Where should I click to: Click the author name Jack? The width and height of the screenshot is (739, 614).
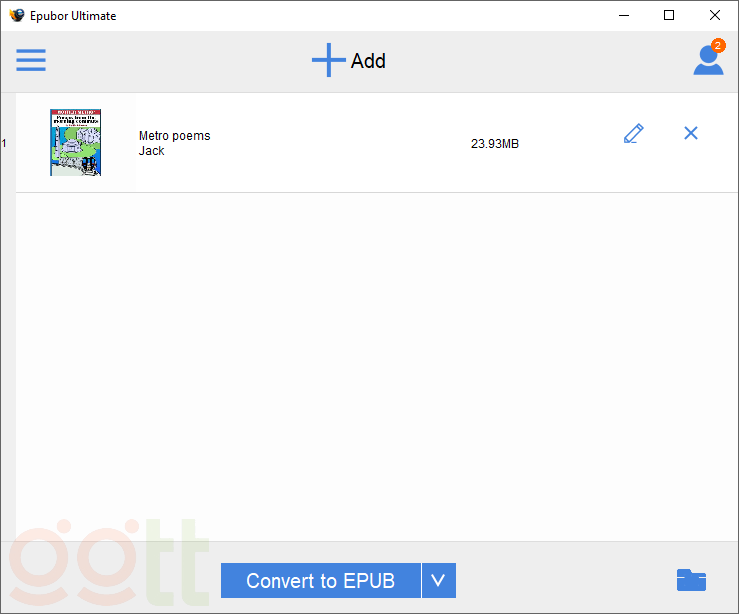point(151,151)
